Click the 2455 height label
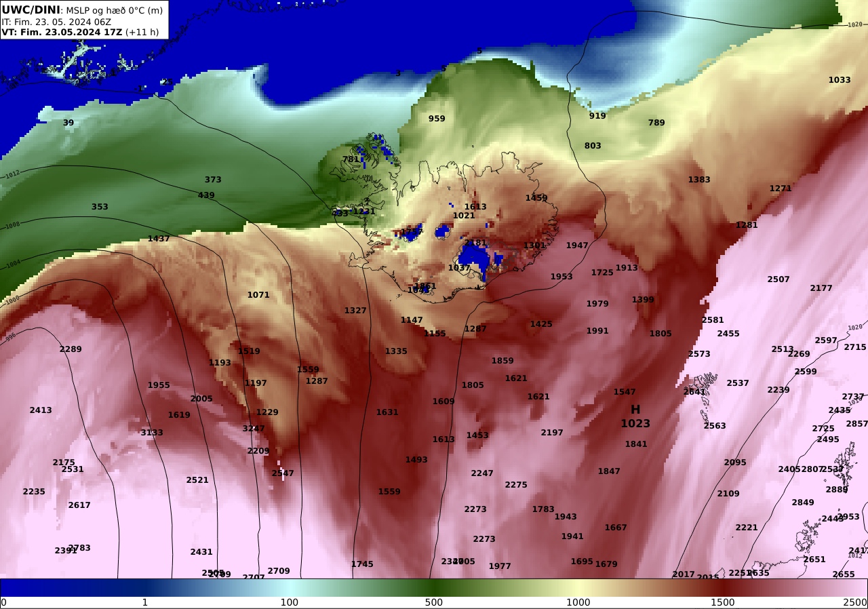 [x=728, y=334]
